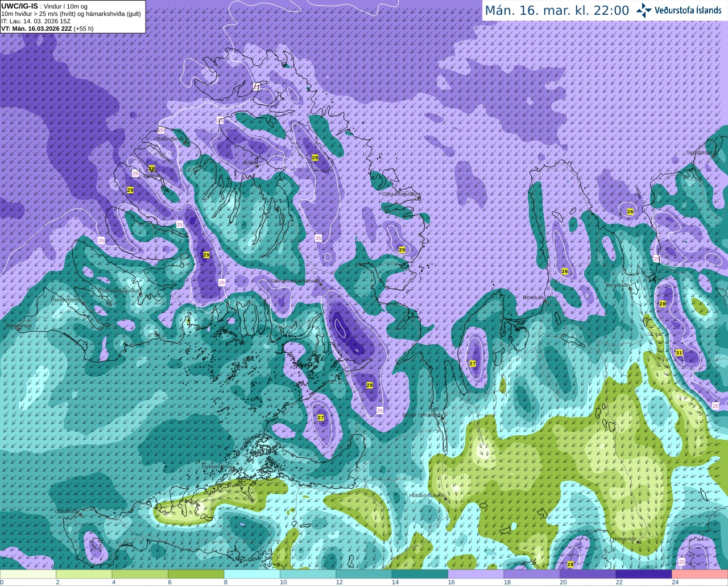This screenshot has width=728, height=586.
Task: Pick the 4–6 m/s green legend swatch
Action: tap(140, 574)
